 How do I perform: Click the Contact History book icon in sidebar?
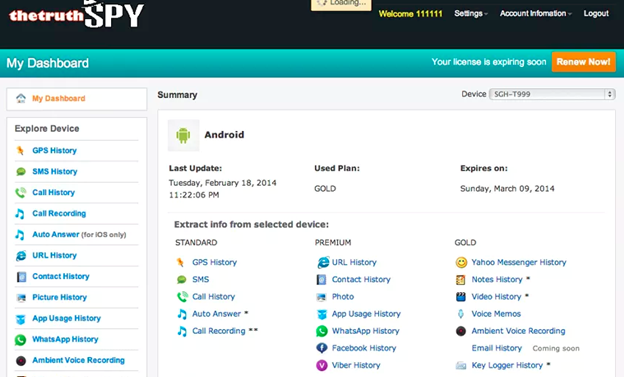(x=21, y=277)
